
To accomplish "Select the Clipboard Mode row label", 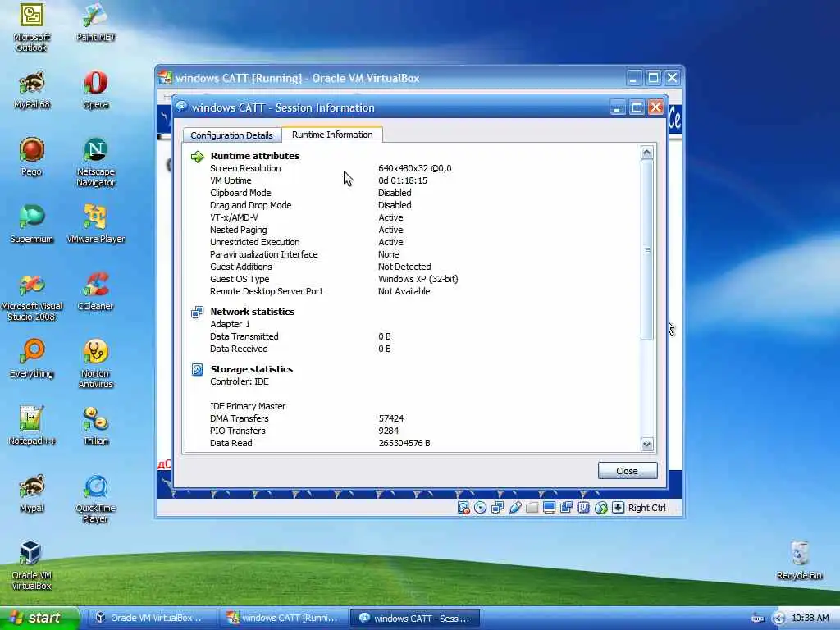I will click(240, 193).
